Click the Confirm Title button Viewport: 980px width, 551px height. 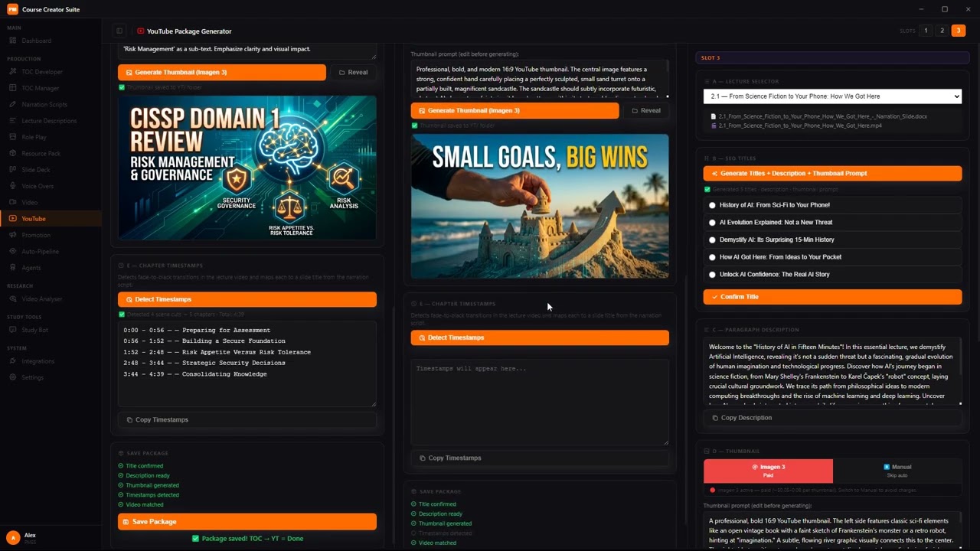[832, 297]
